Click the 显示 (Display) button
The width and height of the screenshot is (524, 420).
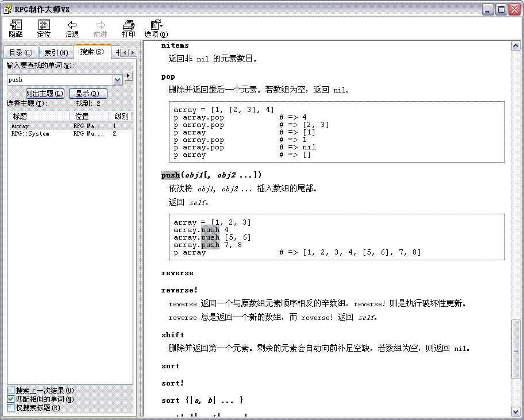tap(88, 94)
